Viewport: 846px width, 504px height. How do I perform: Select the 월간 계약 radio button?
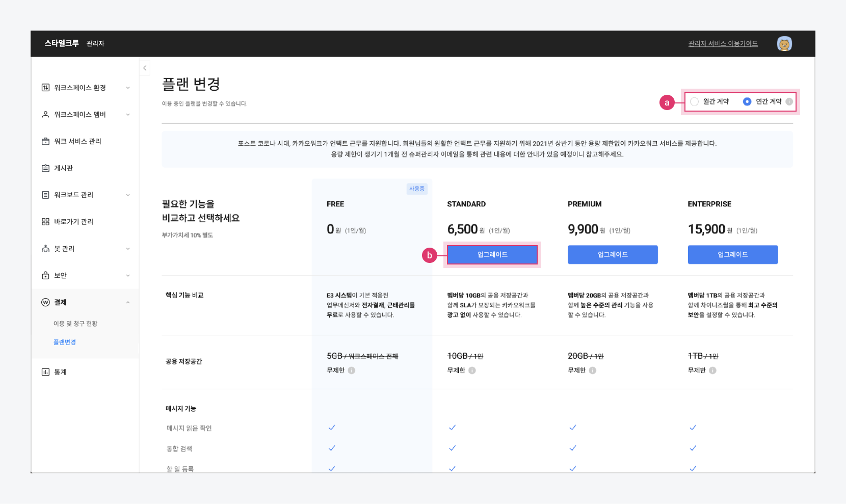click(695, 102)
